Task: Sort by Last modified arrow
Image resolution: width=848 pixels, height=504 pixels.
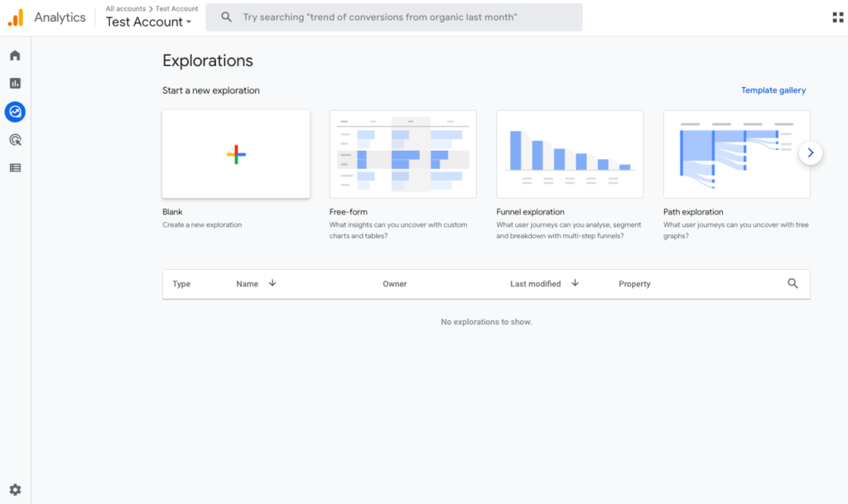Action: tap(575, 283)
